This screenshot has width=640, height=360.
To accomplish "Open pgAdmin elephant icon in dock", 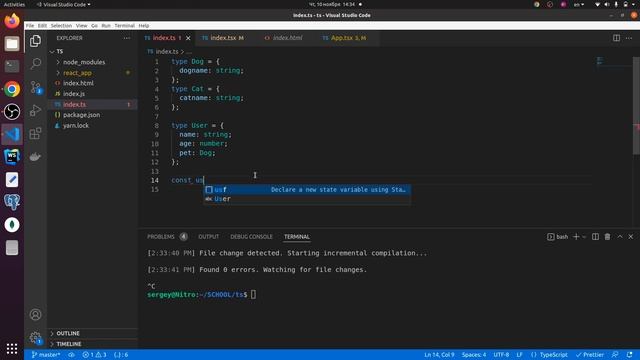I will (12, 202).
